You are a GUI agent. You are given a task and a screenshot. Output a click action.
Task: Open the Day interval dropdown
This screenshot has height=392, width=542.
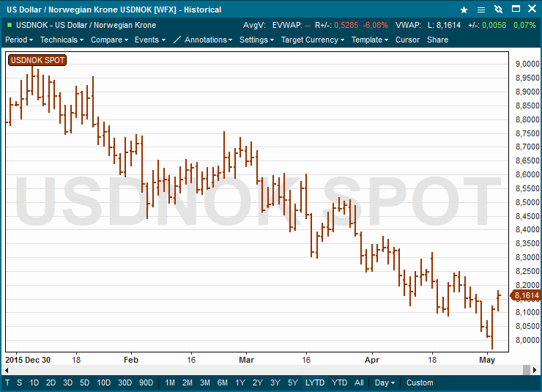coord(385,382)
